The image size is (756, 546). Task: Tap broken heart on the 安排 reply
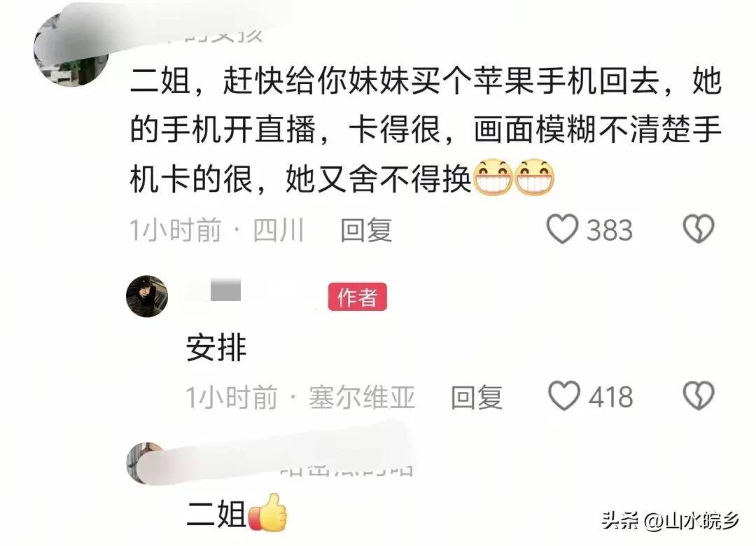point(699,395)
